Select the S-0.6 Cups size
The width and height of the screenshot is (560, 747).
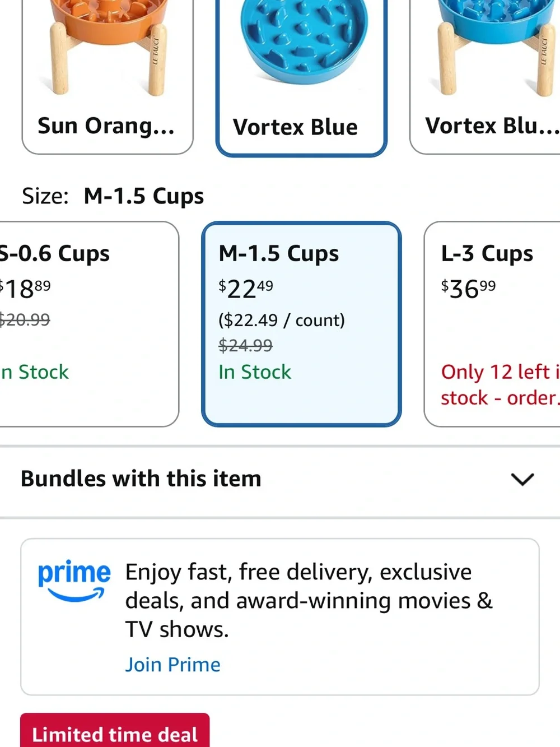89,324
